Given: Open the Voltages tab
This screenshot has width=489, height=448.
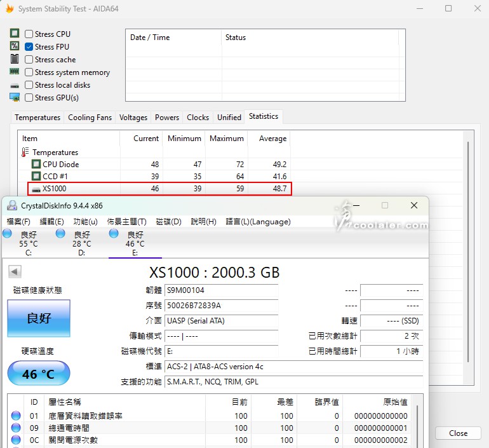Looking at the screenshot, I should 133,118.
